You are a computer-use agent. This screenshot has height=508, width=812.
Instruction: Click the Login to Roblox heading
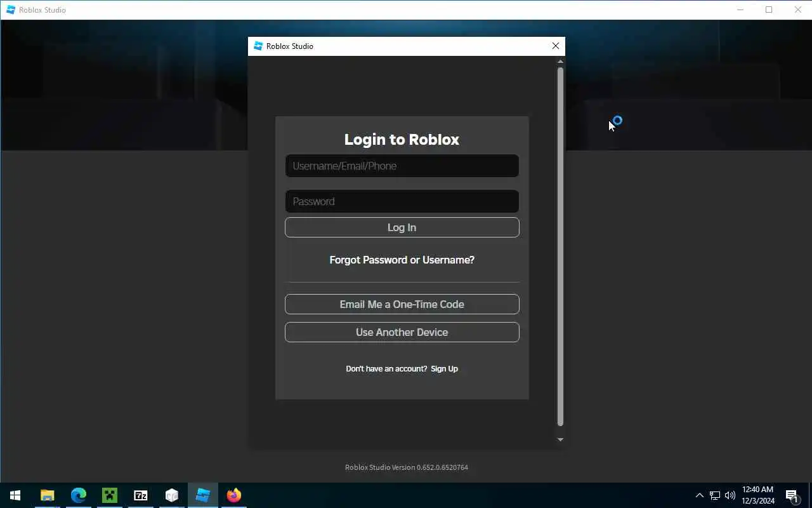[x=402, y=140]
